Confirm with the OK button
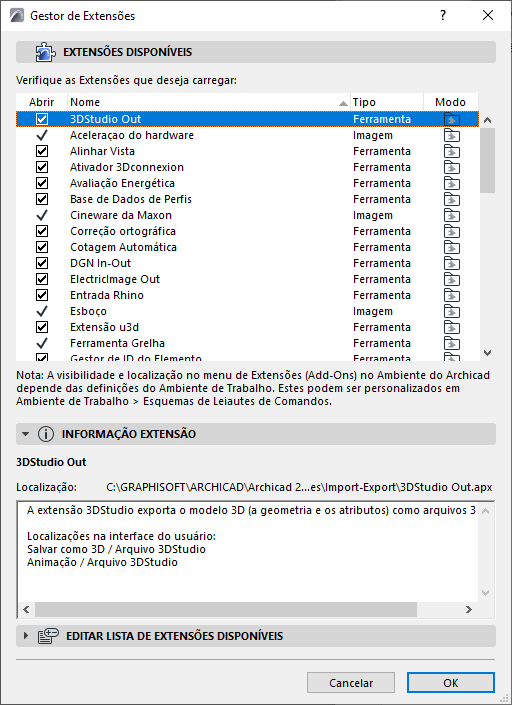The width and height of the screenshot is (512, 705). coord(451,683)
